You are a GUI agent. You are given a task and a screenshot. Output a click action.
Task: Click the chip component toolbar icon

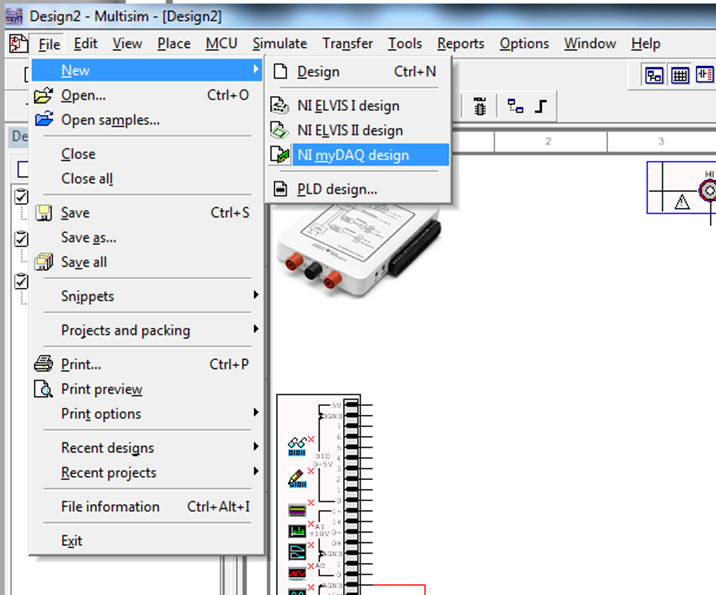[x=479, y=106]
